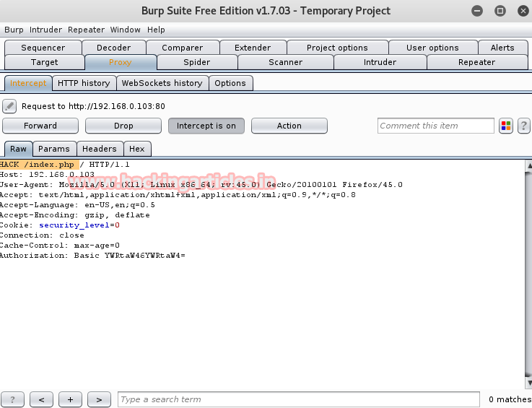
Task: Forward the intercepted request
Action: click(x=40, y=126)
